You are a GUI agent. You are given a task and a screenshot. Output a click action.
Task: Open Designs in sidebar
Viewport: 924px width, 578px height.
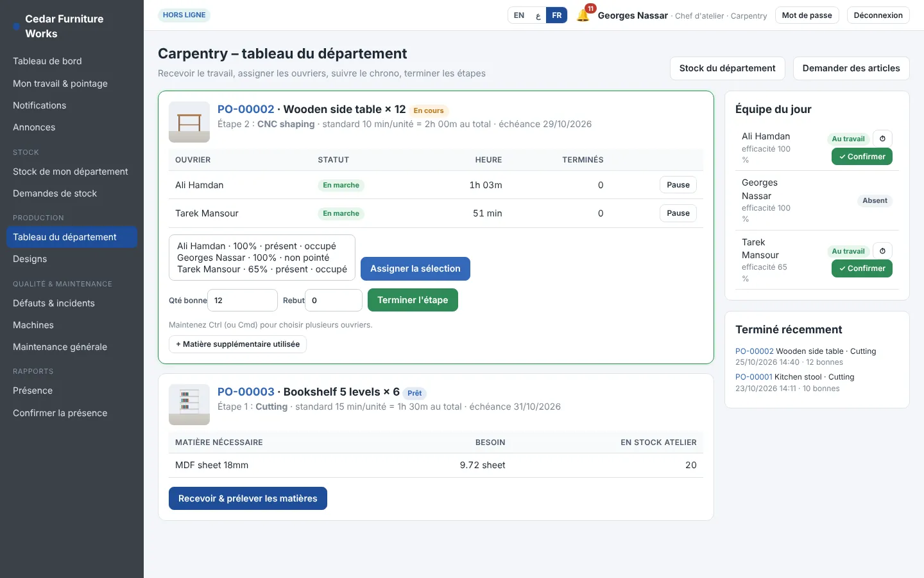(x=72, y=259)
